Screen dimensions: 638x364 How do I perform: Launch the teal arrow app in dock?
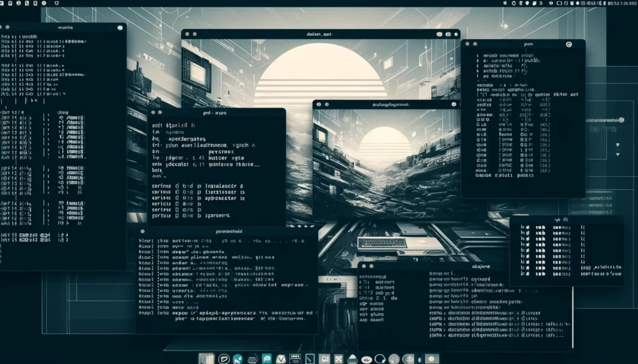click(237, 358)
